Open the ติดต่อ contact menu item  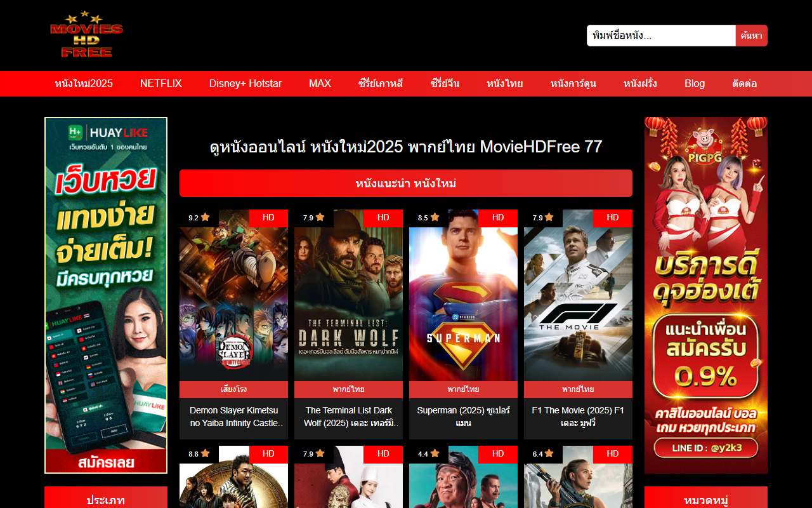point(745,84)
